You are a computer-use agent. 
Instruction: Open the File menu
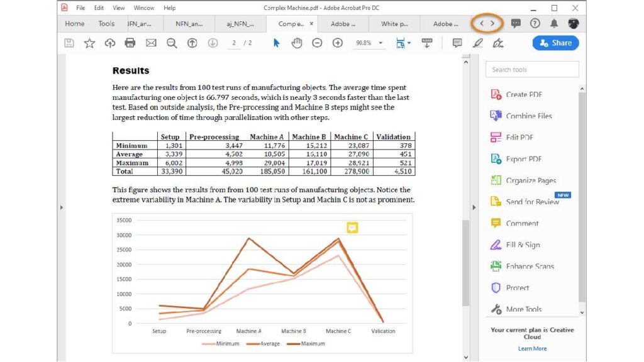[80, 8]
